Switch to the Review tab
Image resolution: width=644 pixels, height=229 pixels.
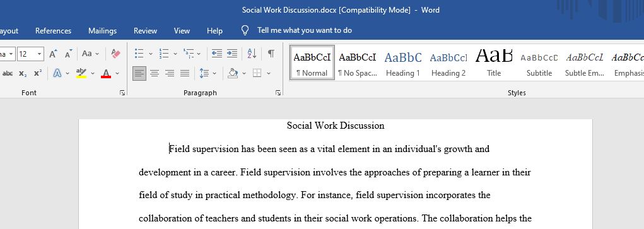(x=146, y=31)
